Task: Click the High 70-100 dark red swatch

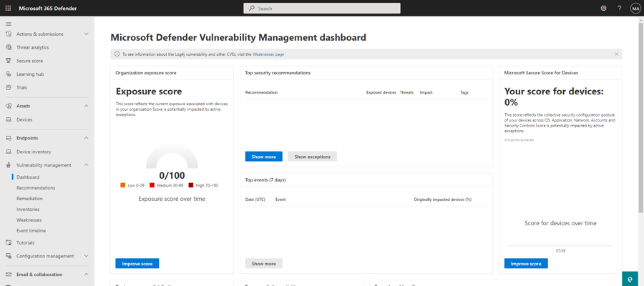Action: [x=191, y=185]
